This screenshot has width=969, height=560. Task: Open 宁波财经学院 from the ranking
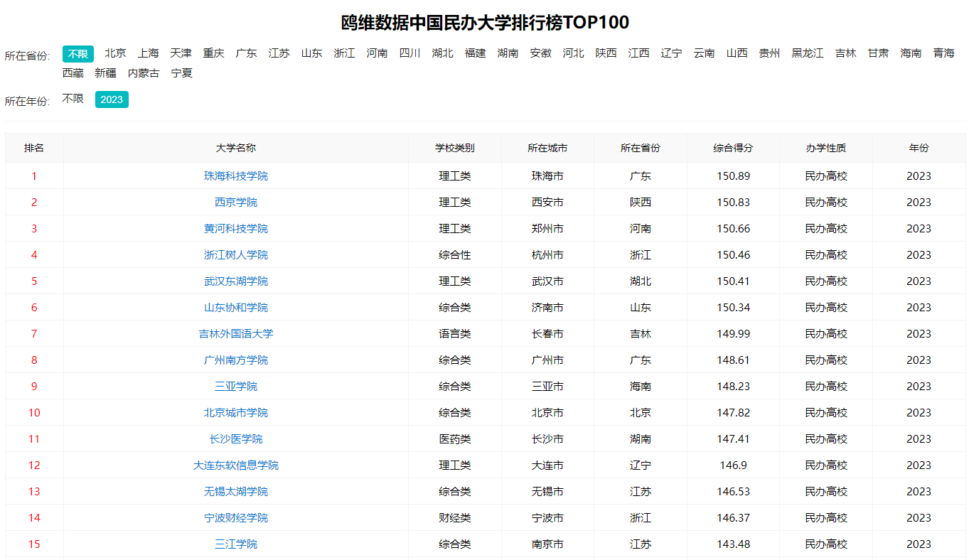[x=236, y=518]
